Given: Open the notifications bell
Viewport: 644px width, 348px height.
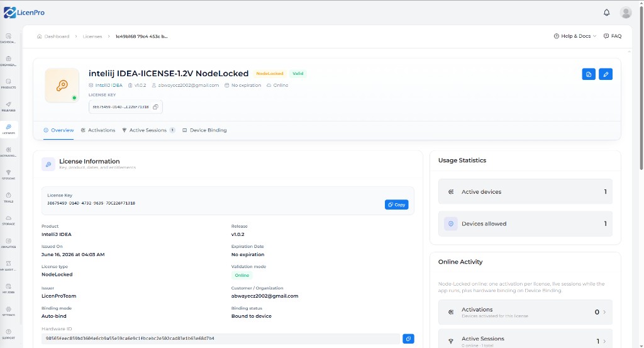Looking at the screenshot, I should 606,13.
